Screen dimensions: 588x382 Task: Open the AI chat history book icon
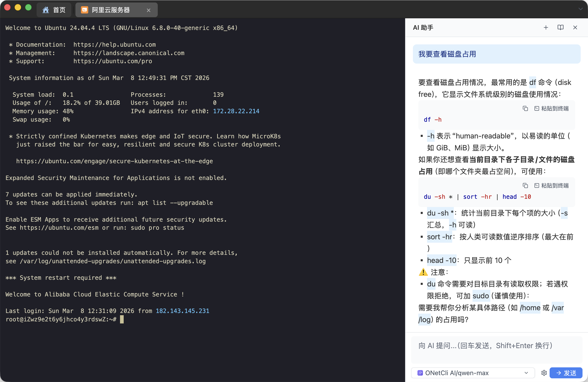click(560, 27)
